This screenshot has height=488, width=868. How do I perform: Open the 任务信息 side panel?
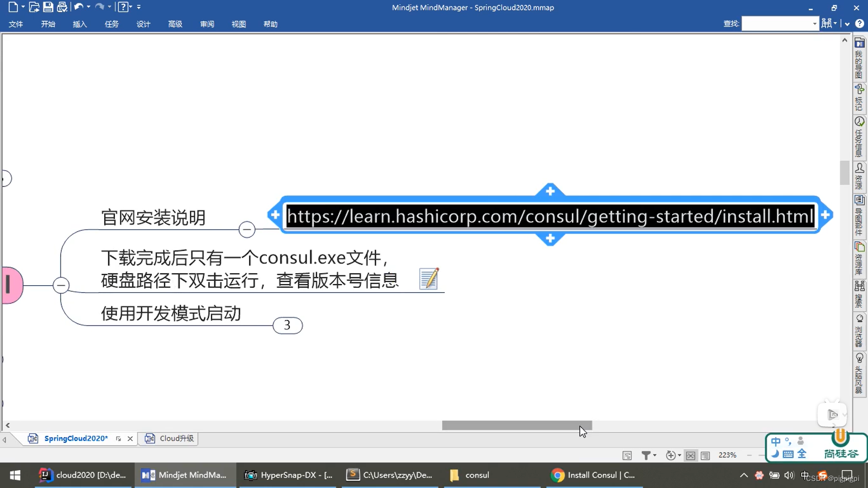(x=859, y=137)
